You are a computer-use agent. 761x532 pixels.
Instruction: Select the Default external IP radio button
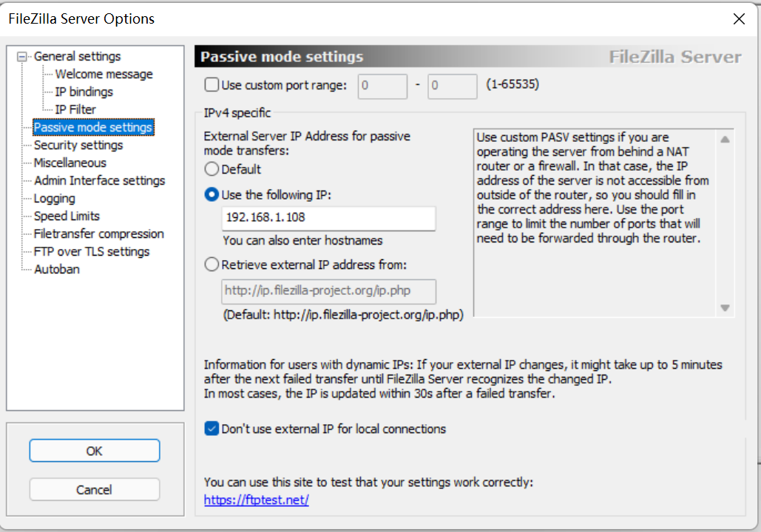tap(212, 169)
